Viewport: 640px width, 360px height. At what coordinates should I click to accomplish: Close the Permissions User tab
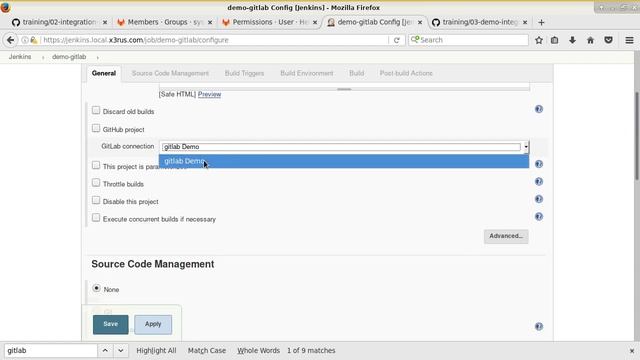(315, 22)
